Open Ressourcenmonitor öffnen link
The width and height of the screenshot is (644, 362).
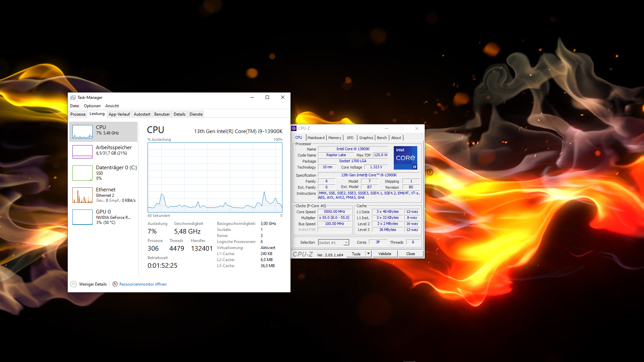click(x=143, y=284)
